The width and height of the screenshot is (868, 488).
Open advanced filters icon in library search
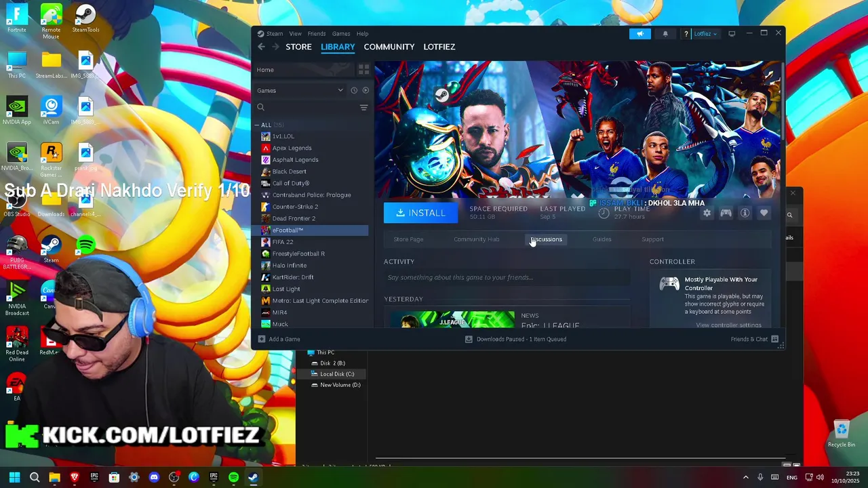(x=363, y=107)
